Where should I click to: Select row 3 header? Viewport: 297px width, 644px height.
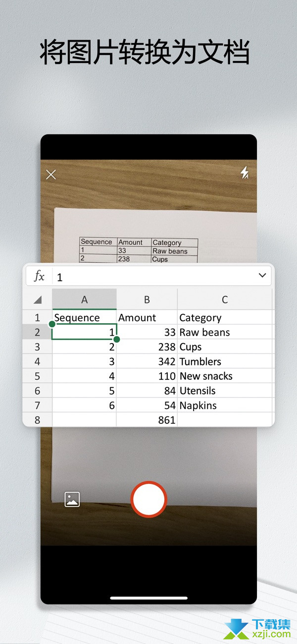pos(37,347)
